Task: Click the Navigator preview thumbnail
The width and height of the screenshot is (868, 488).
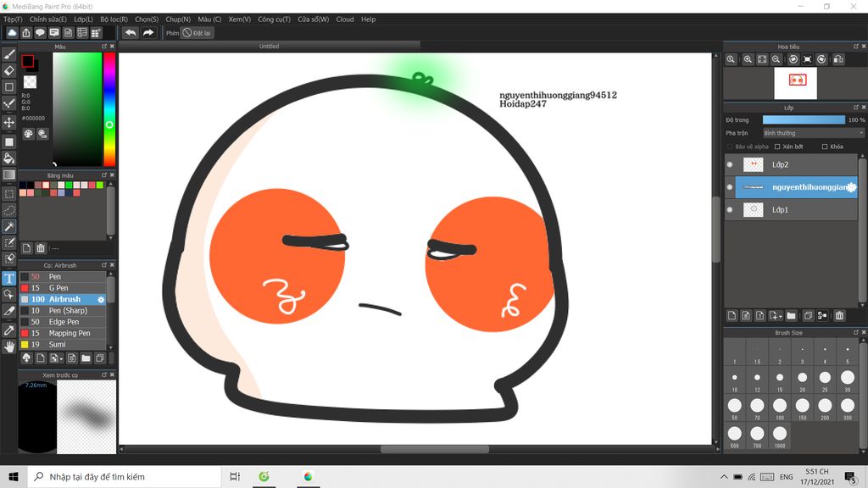Action: [795, 83]
